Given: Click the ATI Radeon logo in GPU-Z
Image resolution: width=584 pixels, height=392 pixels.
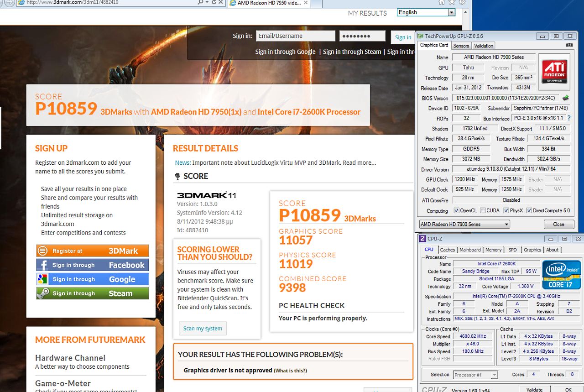Looking at the screenshot, I should (x=554, y=71).
